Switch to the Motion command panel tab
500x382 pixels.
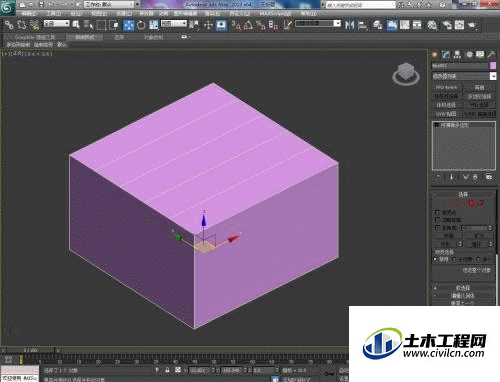click(x=469, y=55)
